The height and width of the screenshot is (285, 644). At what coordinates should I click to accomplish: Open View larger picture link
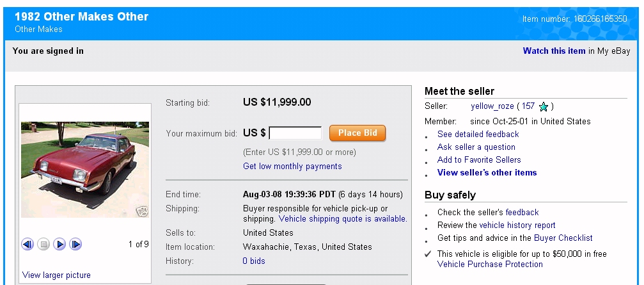pos(56,275)
